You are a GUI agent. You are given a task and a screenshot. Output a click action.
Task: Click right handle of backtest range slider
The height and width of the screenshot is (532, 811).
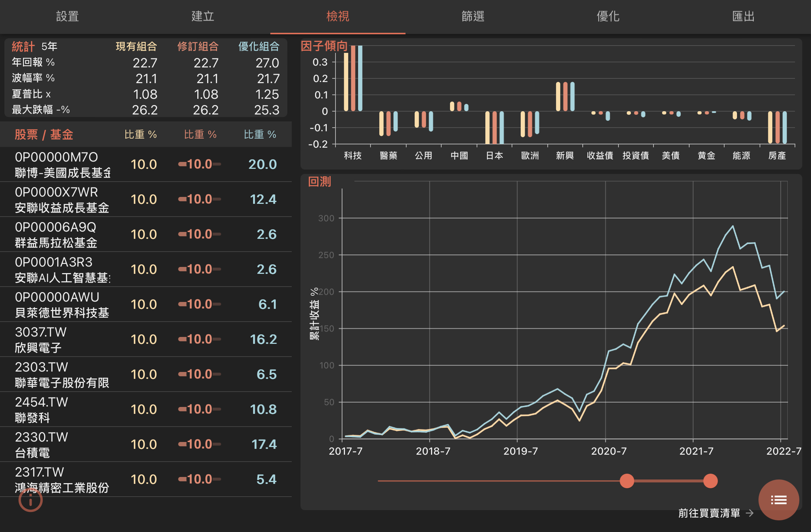710,481
